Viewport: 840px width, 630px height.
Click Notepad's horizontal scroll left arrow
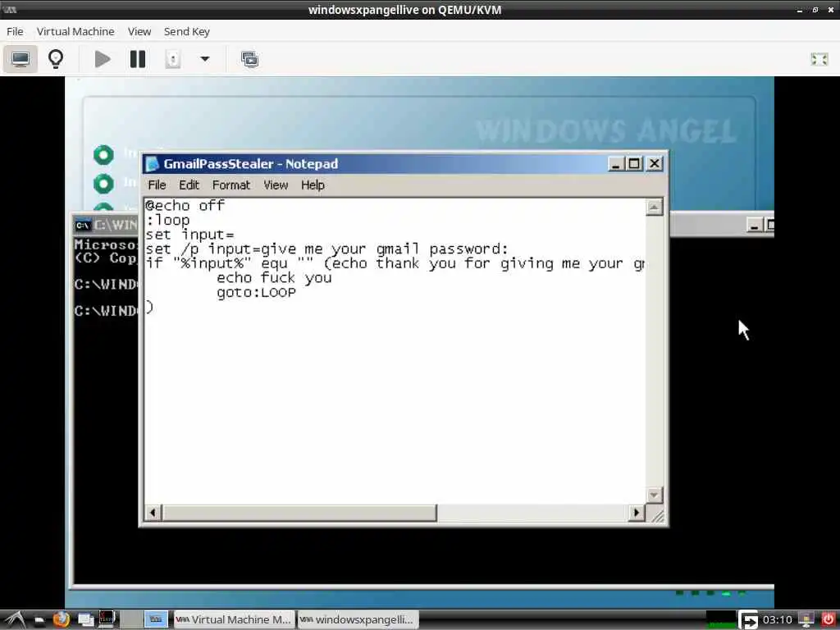[153, 513]
